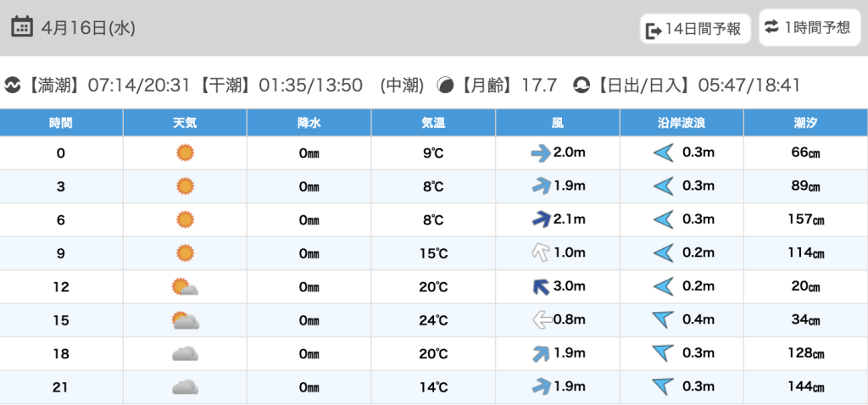
Task: Click the sunny icon in the 0時 row
Action: [x=185, y=153]
